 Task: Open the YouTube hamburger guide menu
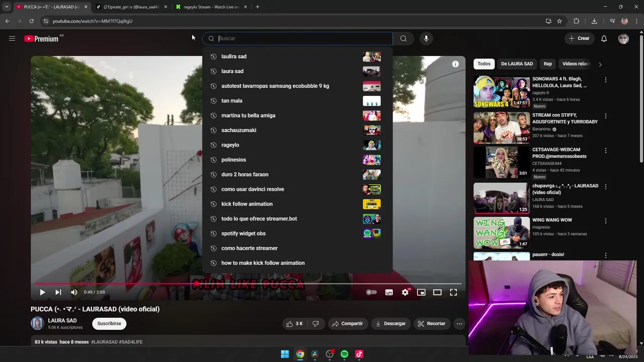pos(12,38)
